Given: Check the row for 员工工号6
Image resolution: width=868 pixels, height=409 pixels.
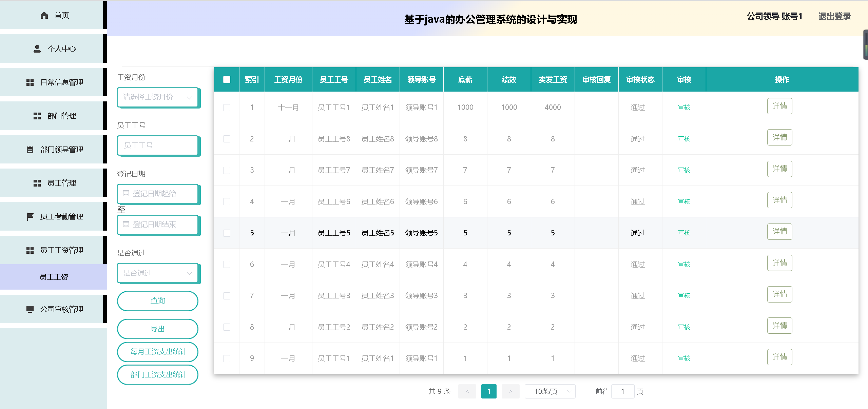Looking at the screenshot, I should (227, 202).
